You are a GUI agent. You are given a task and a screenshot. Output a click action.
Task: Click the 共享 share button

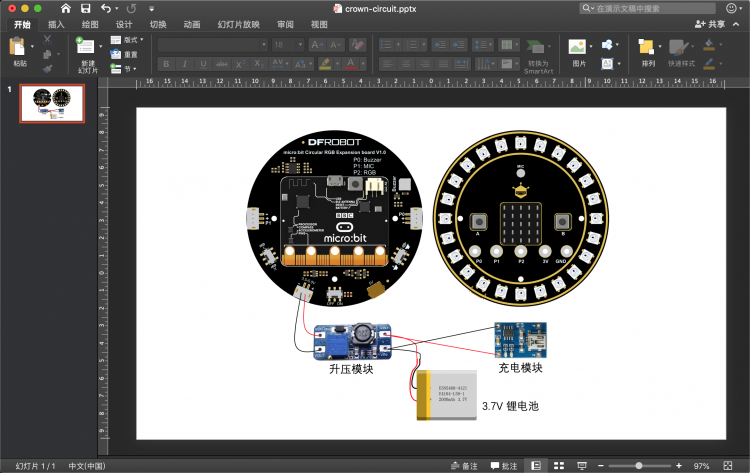point(710,24)
